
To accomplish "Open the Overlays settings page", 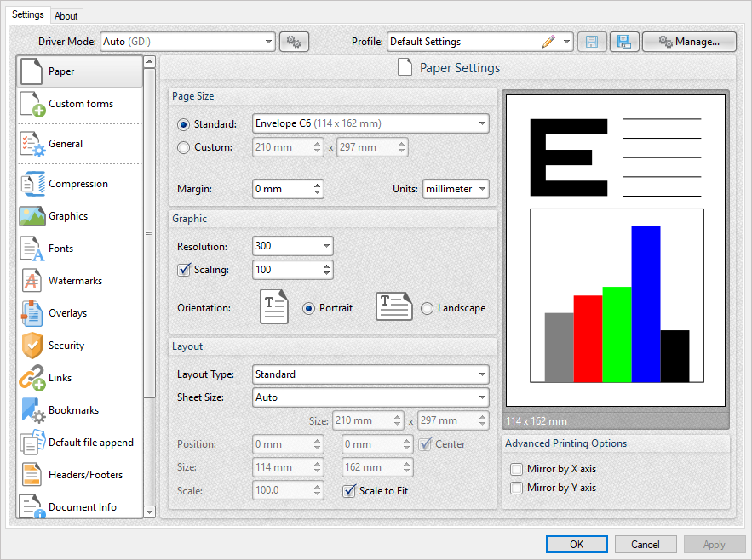I will pos(68,313).
